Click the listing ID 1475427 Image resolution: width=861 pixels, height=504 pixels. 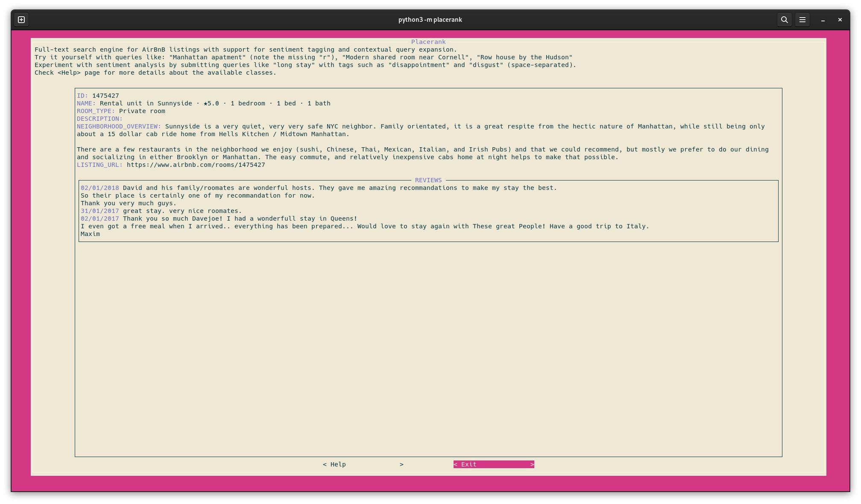[x=105, y=96]
